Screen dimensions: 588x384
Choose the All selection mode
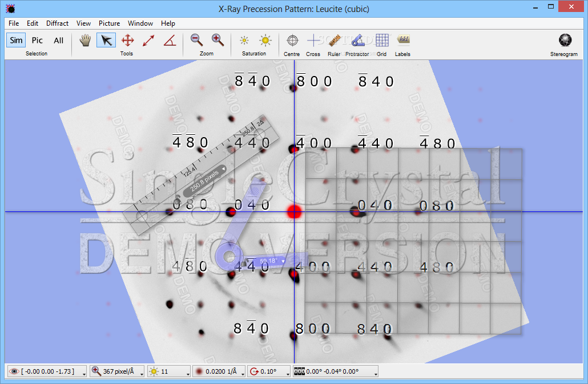tap(58, 40)
